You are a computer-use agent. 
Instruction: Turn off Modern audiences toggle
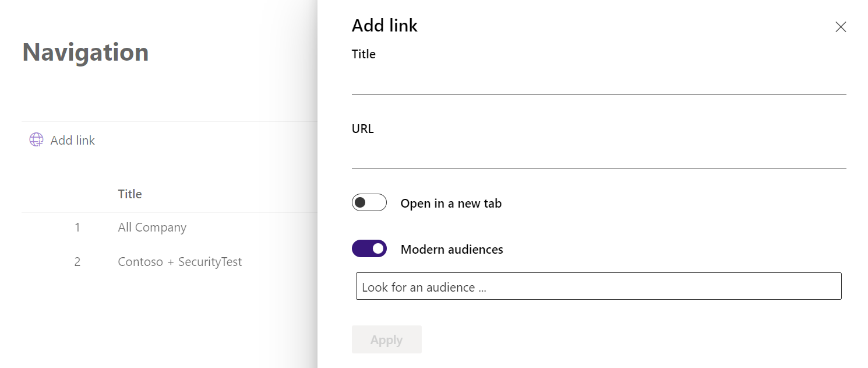(x=369, y=248)
